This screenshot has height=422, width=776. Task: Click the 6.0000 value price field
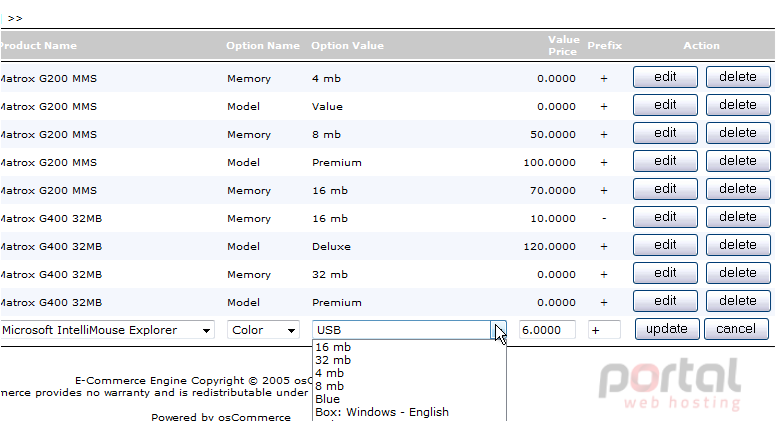547,330
